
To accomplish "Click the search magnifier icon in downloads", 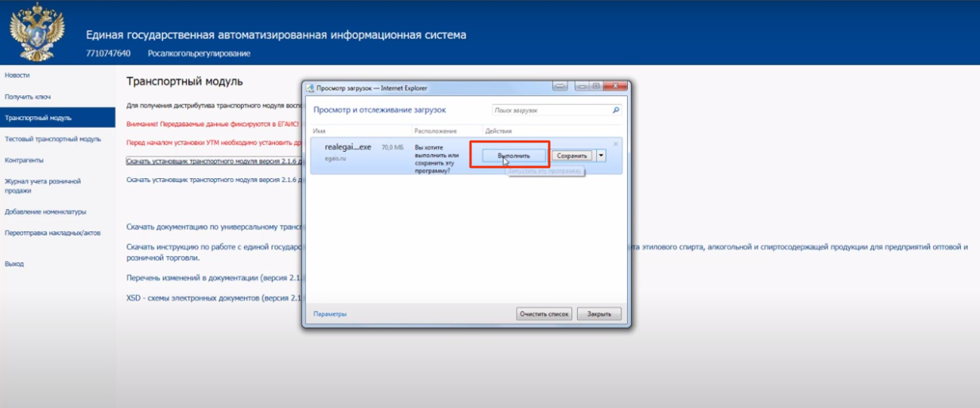I will pos(615,110).
